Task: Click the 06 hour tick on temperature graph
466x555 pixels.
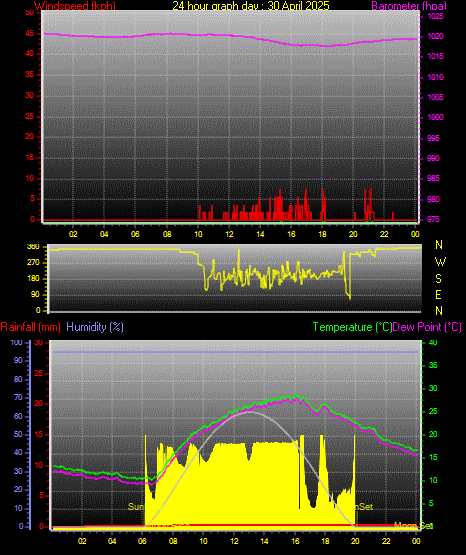Action: (142, 541)
